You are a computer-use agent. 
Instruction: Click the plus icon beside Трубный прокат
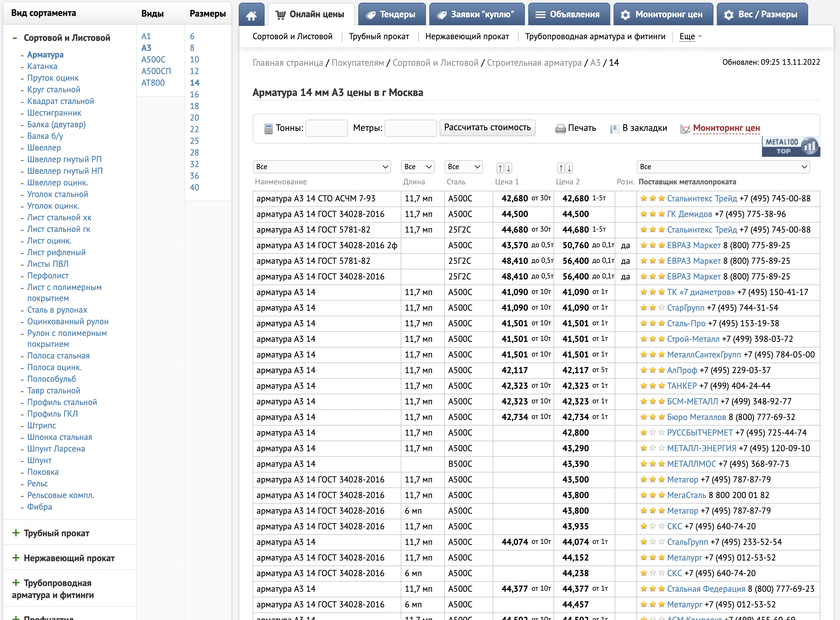16,533
